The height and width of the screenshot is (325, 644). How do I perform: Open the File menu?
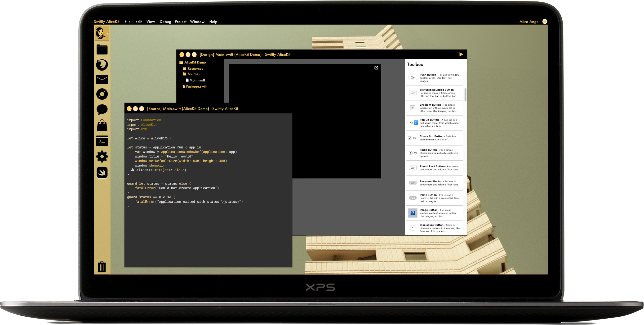pyautogui.click(x=128, y=22)
